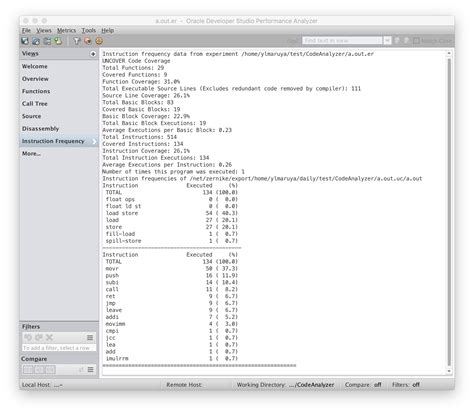Screen dimensions: 474x413
Task: Open the Filters panel options menu icon
Action: click(90, 337)
